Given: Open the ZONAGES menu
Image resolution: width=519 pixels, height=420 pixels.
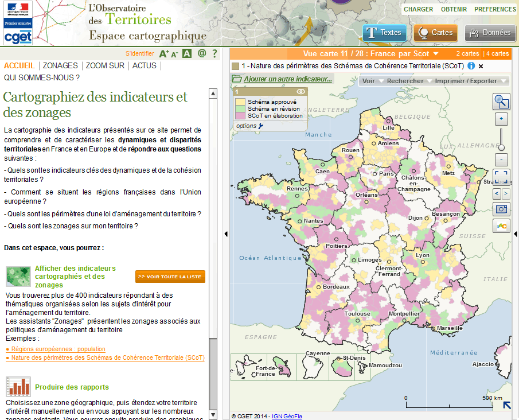Looking at the screenshot, I should [x=60, y=65].
